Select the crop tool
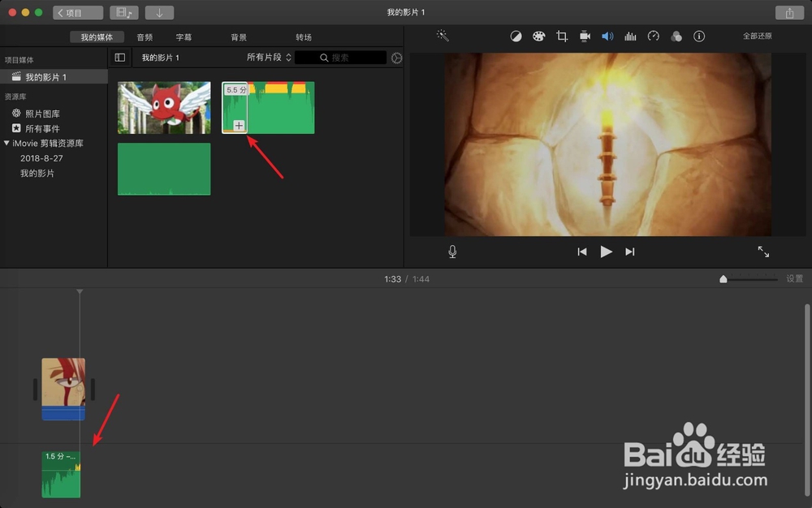The width and height of the screenshot is (812, 508). pyautogui.click(x=561, y=37)
